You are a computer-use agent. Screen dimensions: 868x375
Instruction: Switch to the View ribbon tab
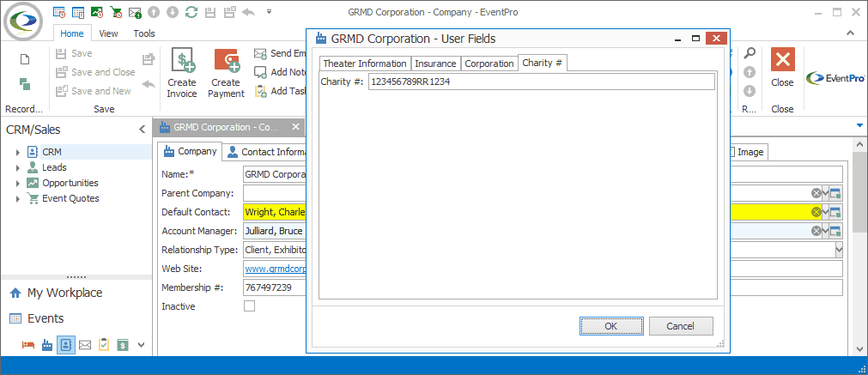[108, 33]
